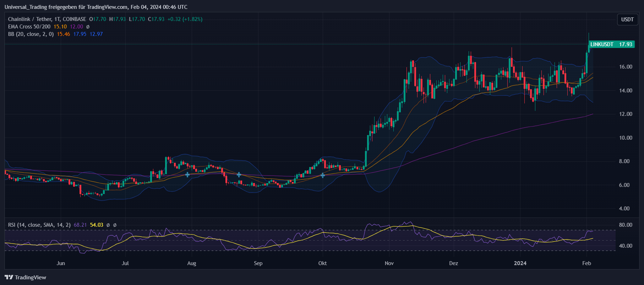Click the Nov label on time axis
This screenshot has height=285, width=644.
389,263
